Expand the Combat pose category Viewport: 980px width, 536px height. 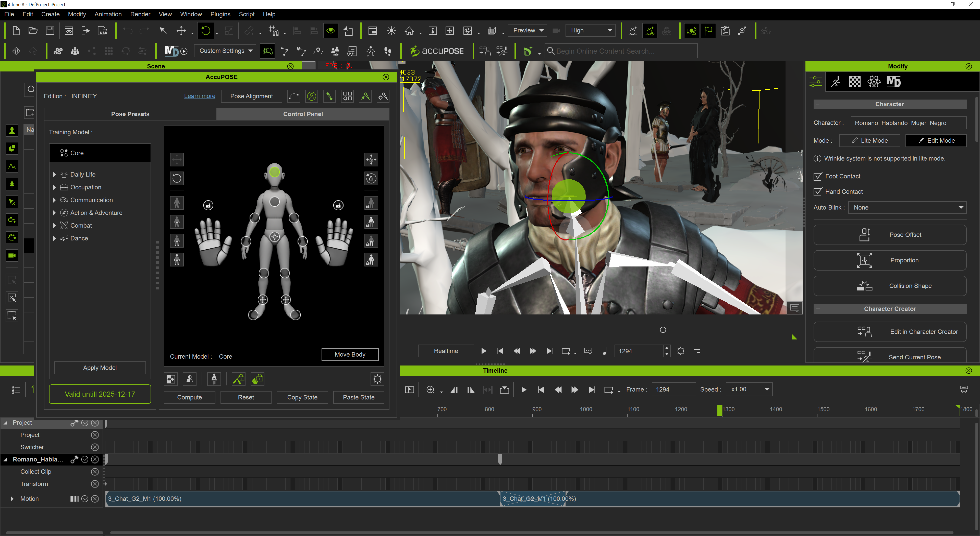pos(54,226)
